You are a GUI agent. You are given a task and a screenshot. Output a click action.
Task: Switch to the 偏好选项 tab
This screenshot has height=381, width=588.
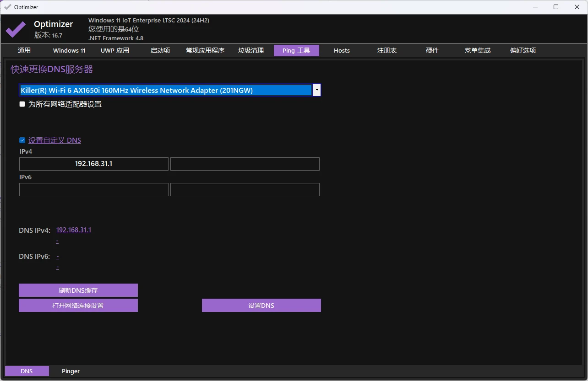pyautogui.click(x=523, y=50)
